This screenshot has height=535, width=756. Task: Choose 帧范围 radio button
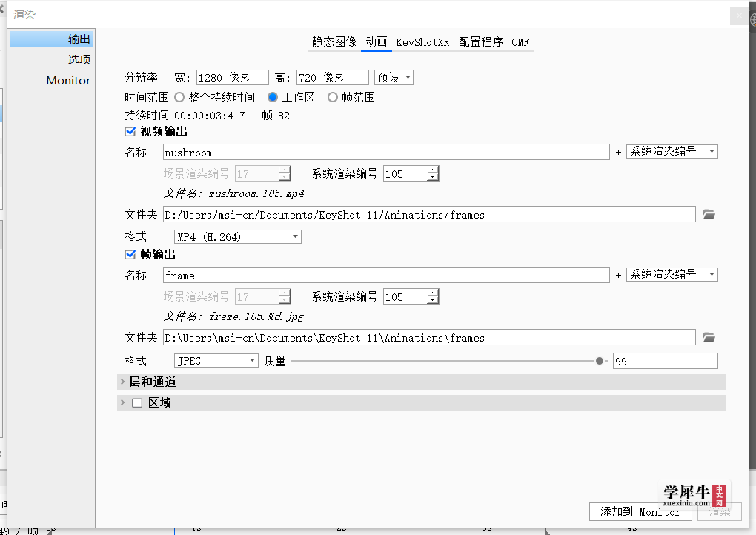tap(333, 97)
